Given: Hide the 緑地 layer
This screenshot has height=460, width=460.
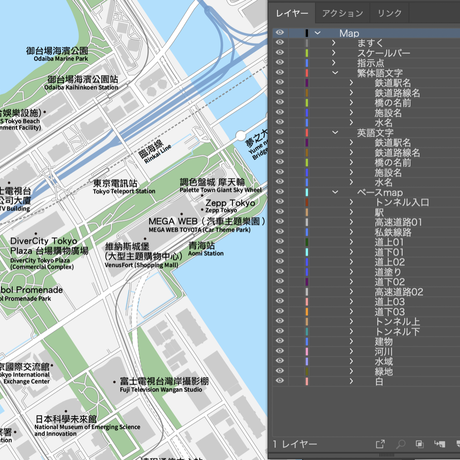Looking at the screenshot, I should pyautogui.click(x=280, y=371).
